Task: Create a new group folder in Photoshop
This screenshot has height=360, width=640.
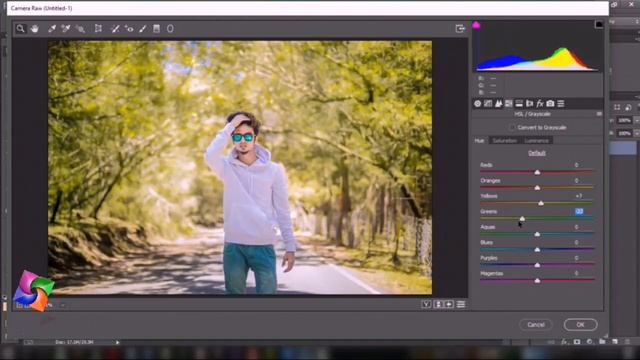Action: 602,342
